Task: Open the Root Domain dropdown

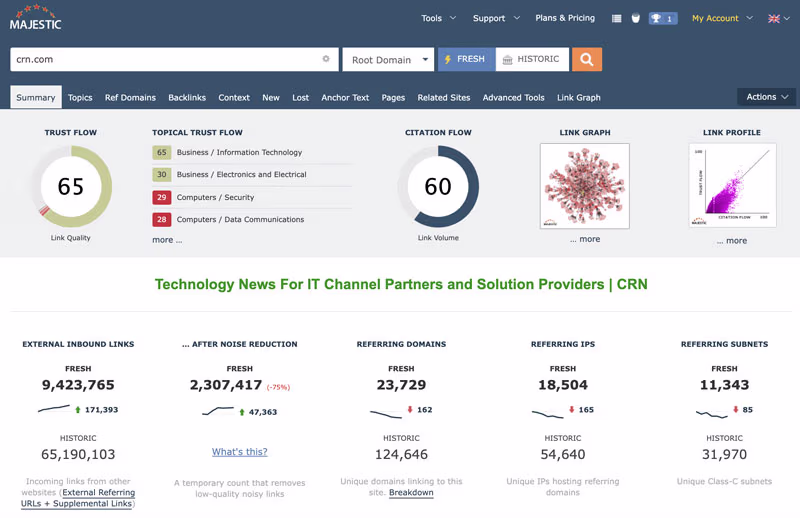Action: 388,60
